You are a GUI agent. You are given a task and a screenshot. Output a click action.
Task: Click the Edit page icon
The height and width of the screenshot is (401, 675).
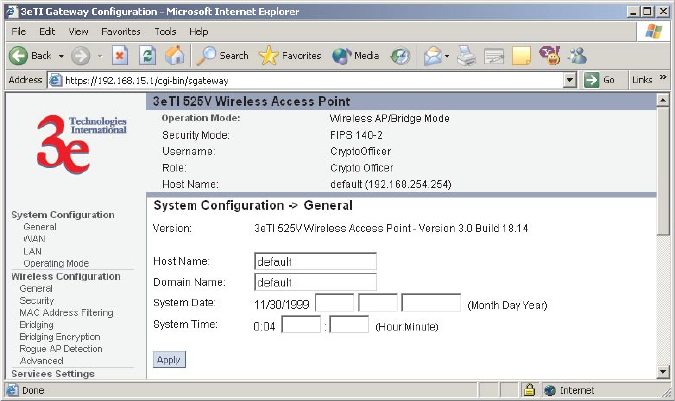[494, 56]
